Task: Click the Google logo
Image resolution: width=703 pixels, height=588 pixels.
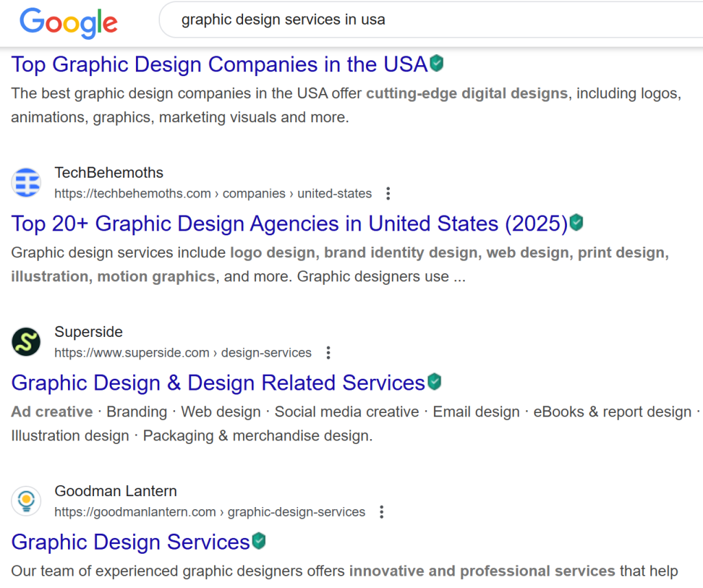Action: (x=69, y=22)
